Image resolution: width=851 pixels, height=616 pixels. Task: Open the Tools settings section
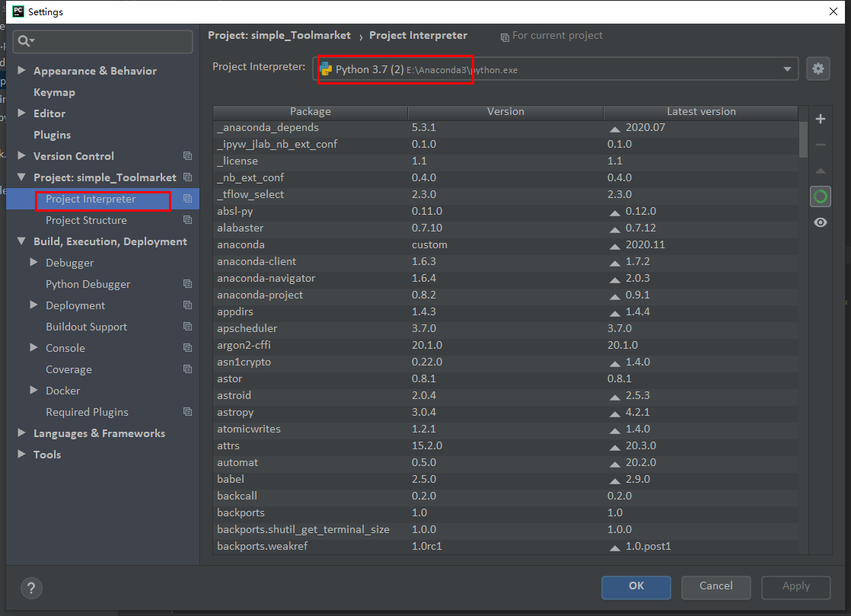click(x=46, y=455)
